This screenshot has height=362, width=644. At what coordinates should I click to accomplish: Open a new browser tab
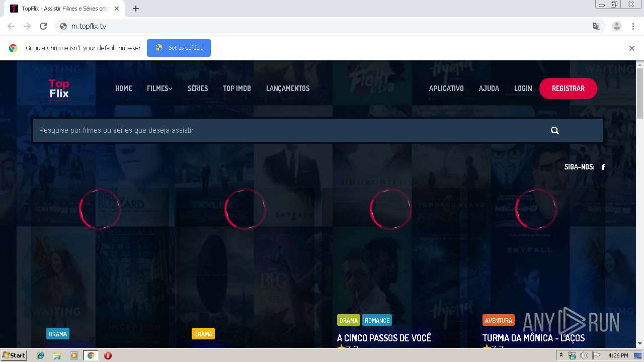coord(136,9)
